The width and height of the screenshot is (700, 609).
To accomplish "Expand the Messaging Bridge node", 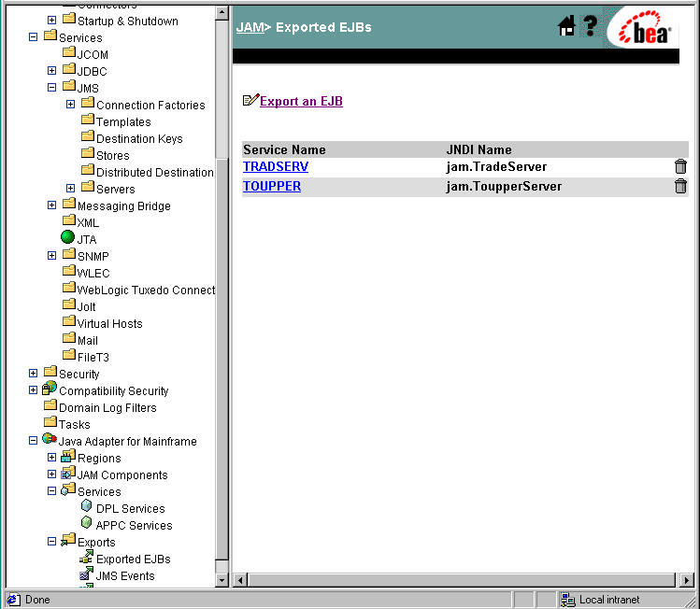I will coord(53,205).
